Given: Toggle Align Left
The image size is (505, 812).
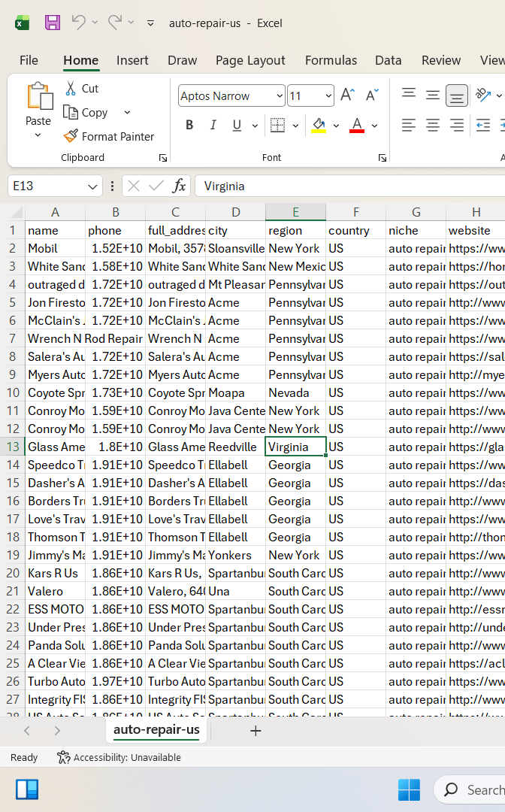Looking at the screenshot, I should pos(409,125).
